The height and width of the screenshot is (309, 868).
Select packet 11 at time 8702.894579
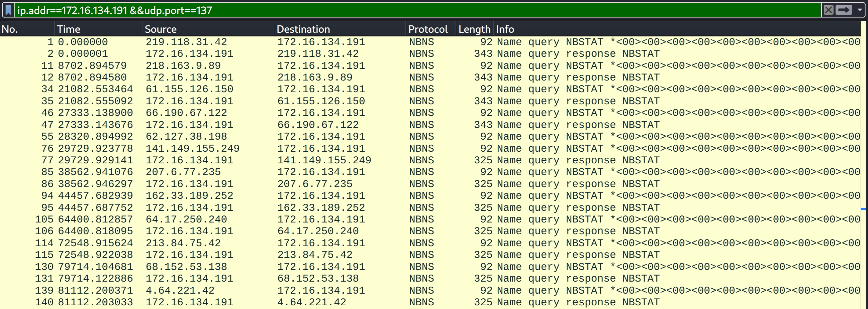[430, 65]
